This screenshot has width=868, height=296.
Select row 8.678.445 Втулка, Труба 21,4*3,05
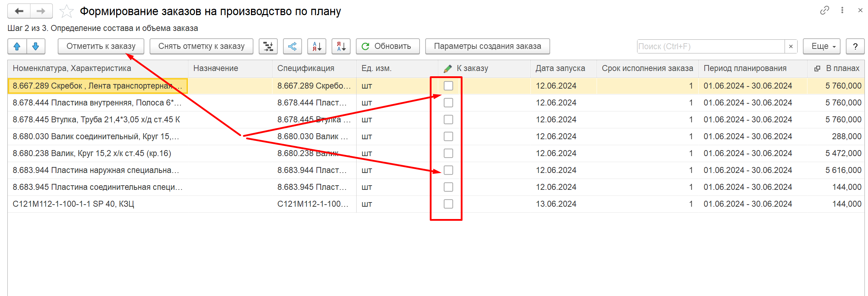(x=436, y=120)
